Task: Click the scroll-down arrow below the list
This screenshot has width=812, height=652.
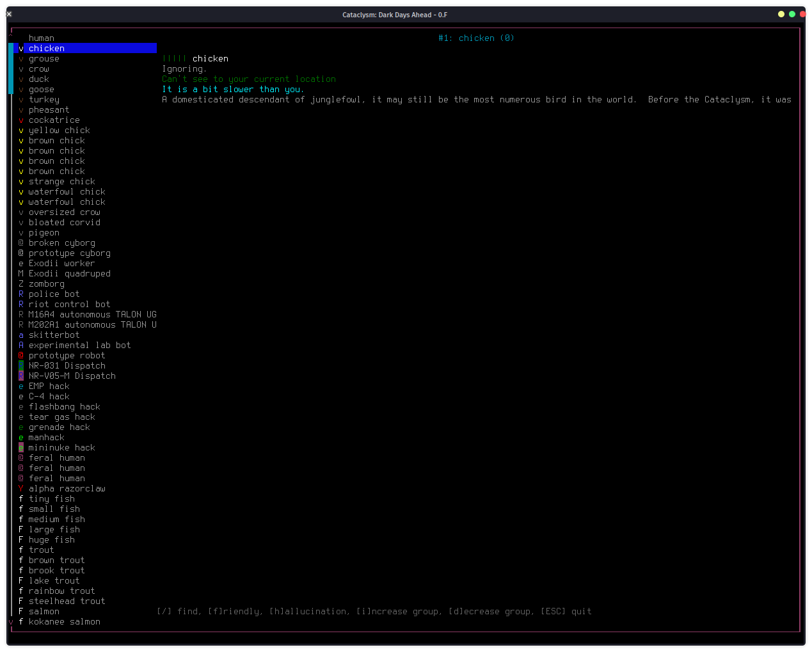Action: (x=10, y=621)
